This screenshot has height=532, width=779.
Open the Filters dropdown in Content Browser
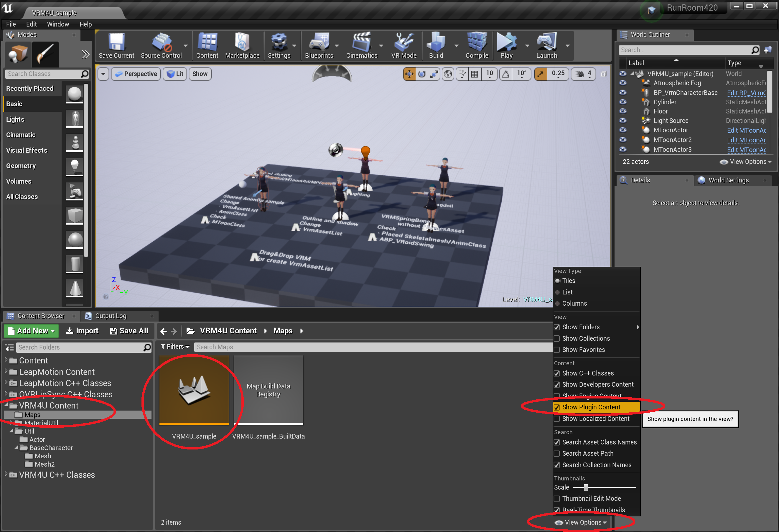pyautogui.click(x=175, y=347)
